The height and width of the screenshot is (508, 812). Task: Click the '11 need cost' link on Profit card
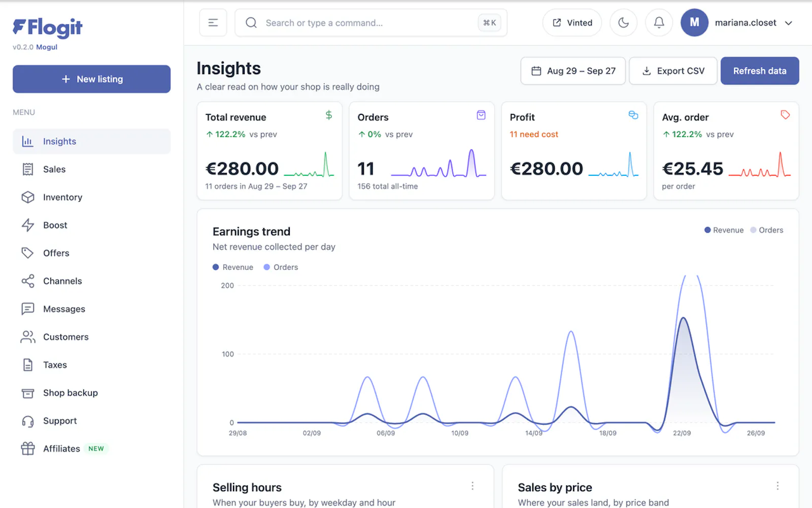click(x=534, y=135)
